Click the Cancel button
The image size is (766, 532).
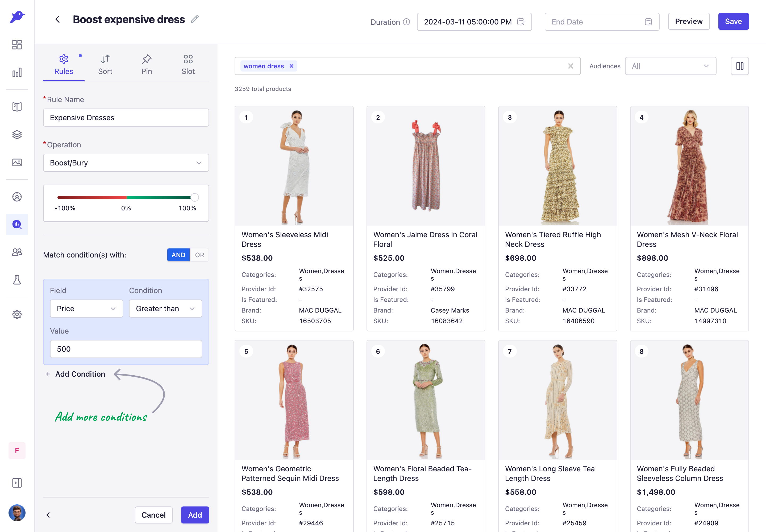tap(153, 515)
